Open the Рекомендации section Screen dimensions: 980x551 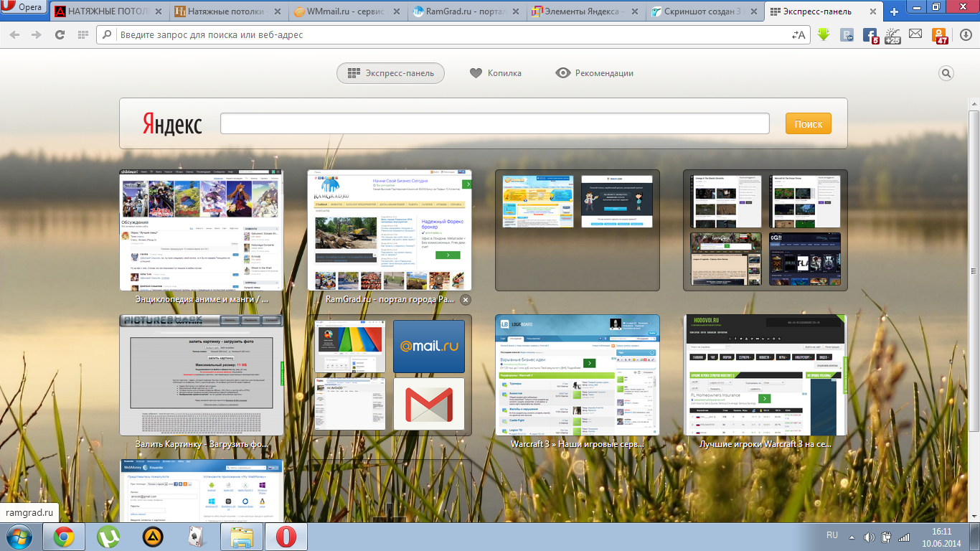595,73
